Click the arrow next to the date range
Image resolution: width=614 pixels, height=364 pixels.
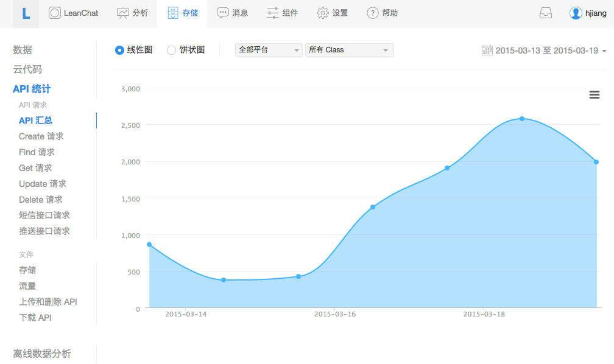[604, 51]
